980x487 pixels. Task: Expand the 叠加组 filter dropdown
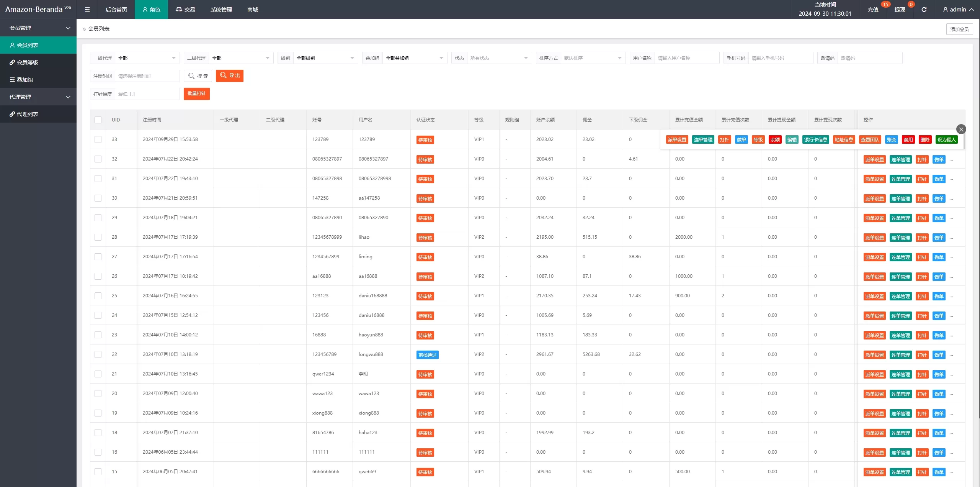click(415, 58)
